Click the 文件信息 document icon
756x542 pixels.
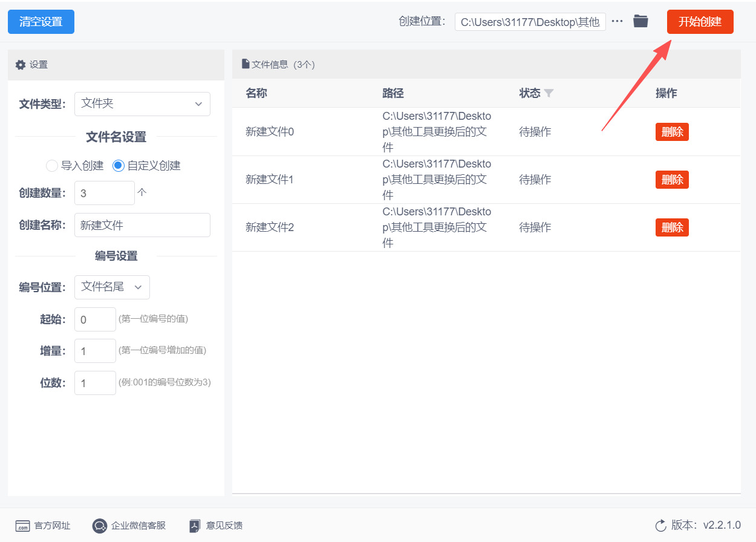[246, 64]
